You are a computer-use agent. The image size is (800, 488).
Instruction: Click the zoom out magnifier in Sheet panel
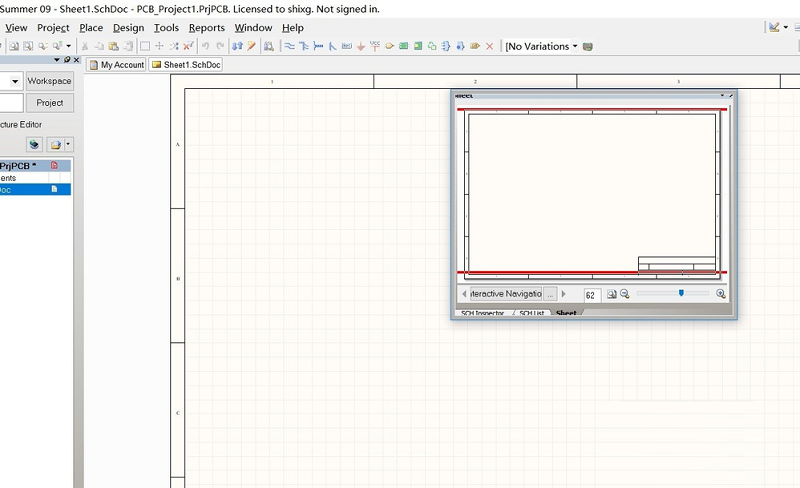tap(625, 294)
